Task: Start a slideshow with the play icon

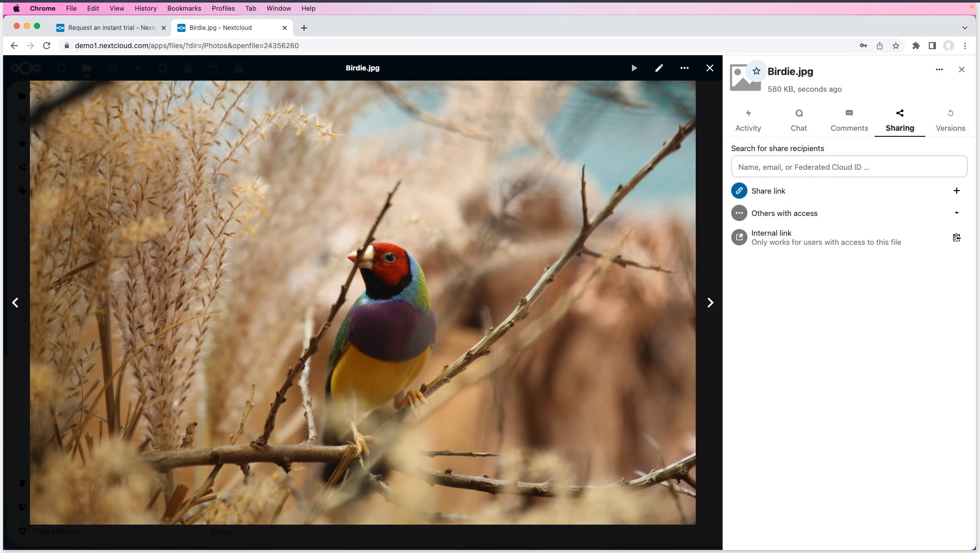Action: tap(634, 67)
